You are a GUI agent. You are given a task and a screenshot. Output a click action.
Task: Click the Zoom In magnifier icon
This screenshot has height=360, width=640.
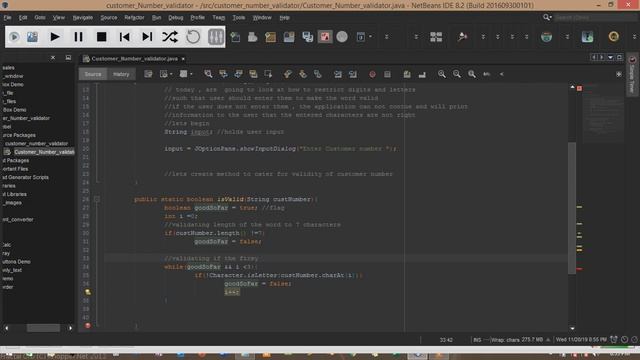pos(442,74)
